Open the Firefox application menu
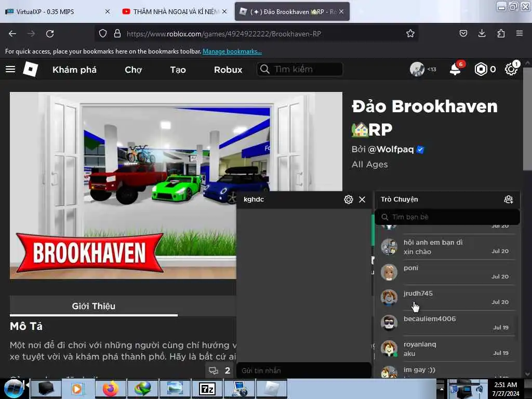 point(519,33)
